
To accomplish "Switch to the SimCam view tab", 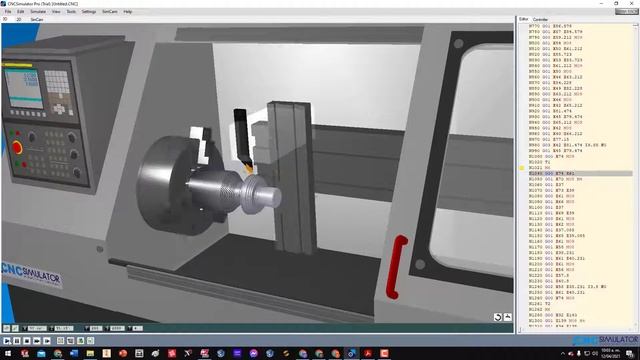I will [37, 19].
